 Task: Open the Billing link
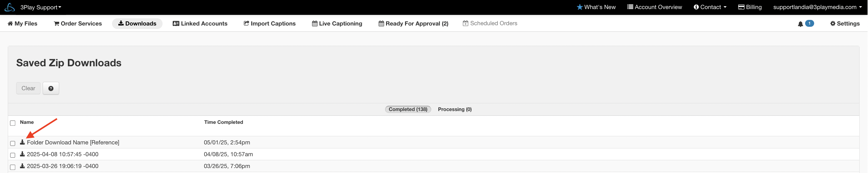(750, 7)
